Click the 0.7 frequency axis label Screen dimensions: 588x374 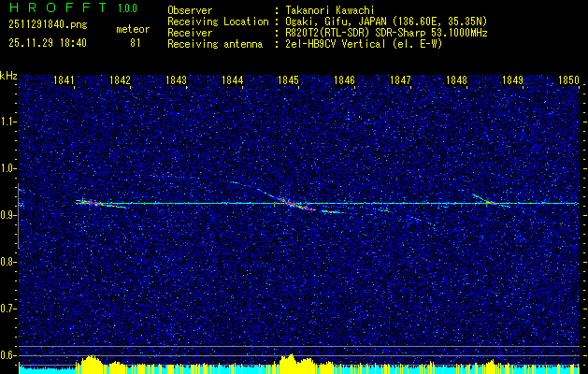pos(8,307)
